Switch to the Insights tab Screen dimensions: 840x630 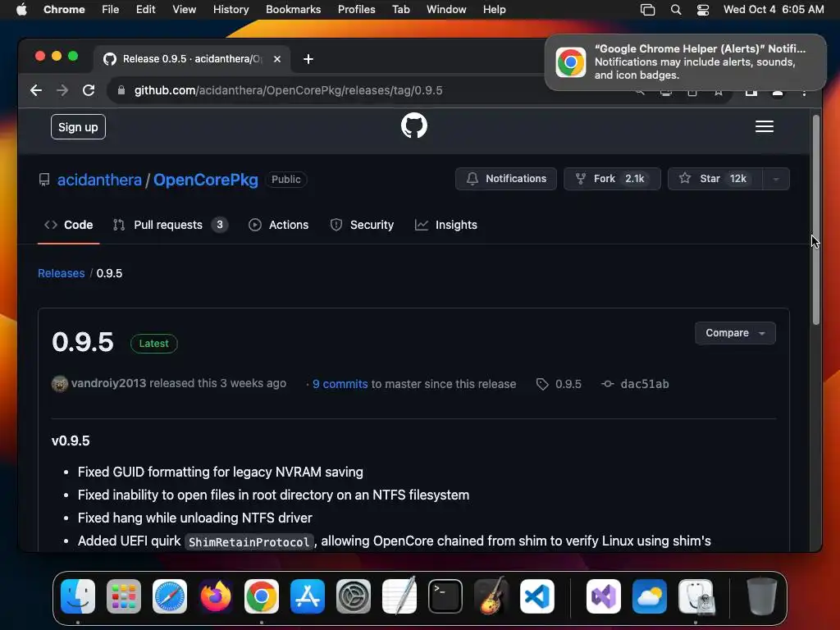446,225
